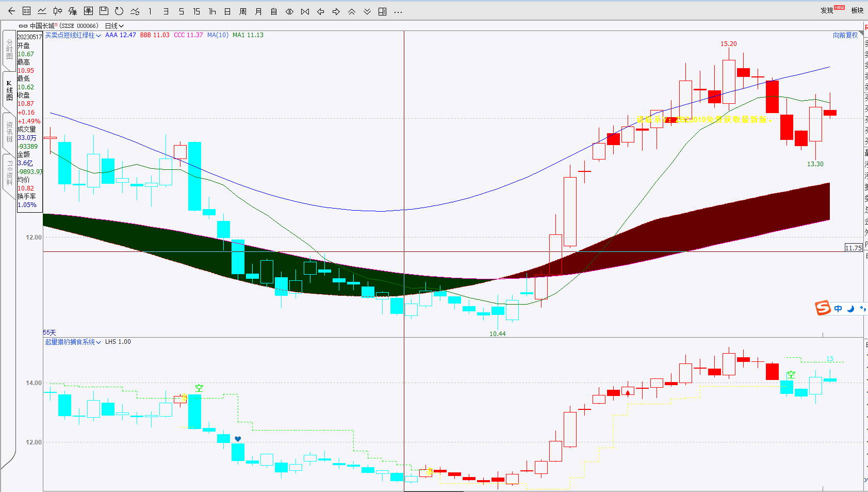Click the CCC 11.37 indicator value
Viewport: 868px width, 492px height.
[x=188, y=35]
